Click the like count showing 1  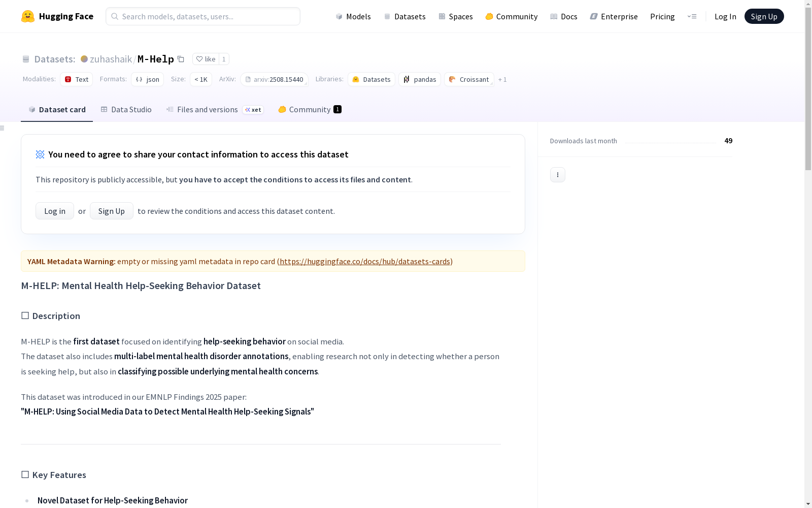[224, 59]
